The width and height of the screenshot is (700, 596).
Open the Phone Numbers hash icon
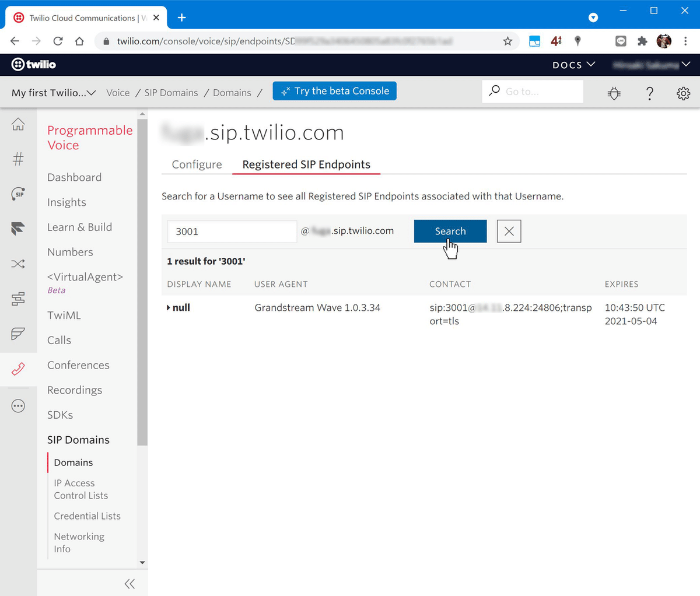pos(18,159)
